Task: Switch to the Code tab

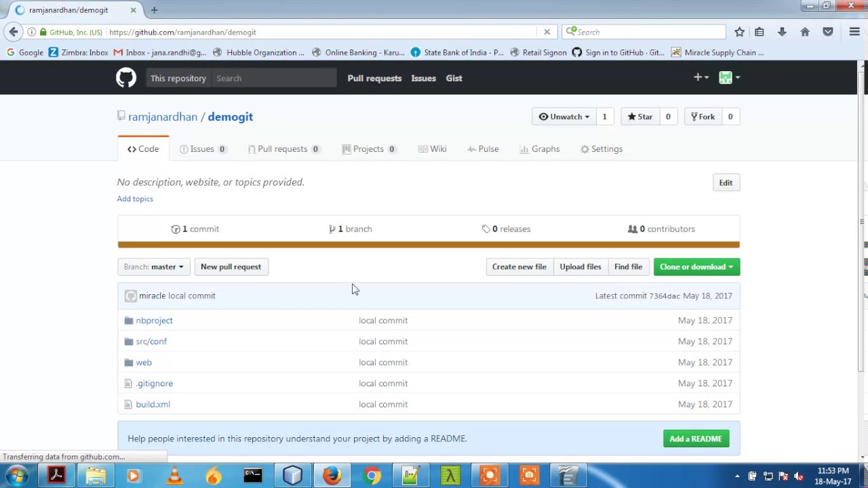Action: click(143, 149)
